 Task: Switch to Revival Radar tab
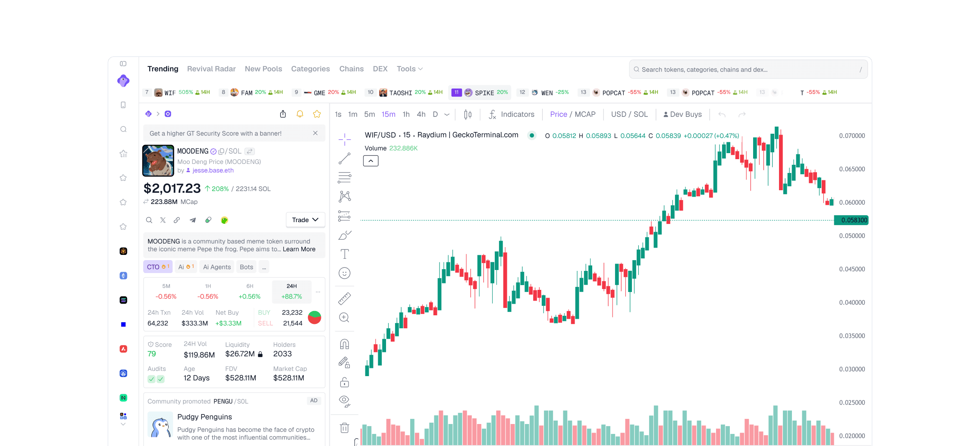point(211,69)
